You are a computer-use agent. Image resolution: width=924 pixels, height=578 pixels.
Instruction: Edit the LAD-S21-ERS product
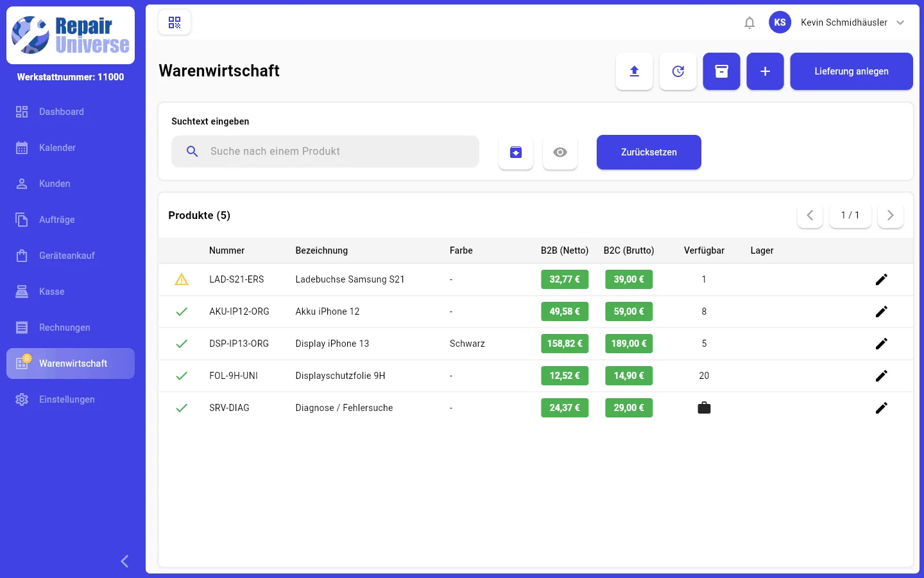[882, 279]
